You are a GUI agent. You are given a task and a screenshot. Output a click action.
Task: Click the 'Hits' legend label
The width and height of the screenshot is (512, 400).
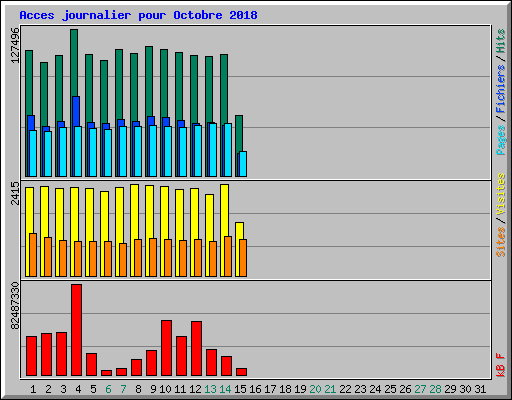point(501,41)
